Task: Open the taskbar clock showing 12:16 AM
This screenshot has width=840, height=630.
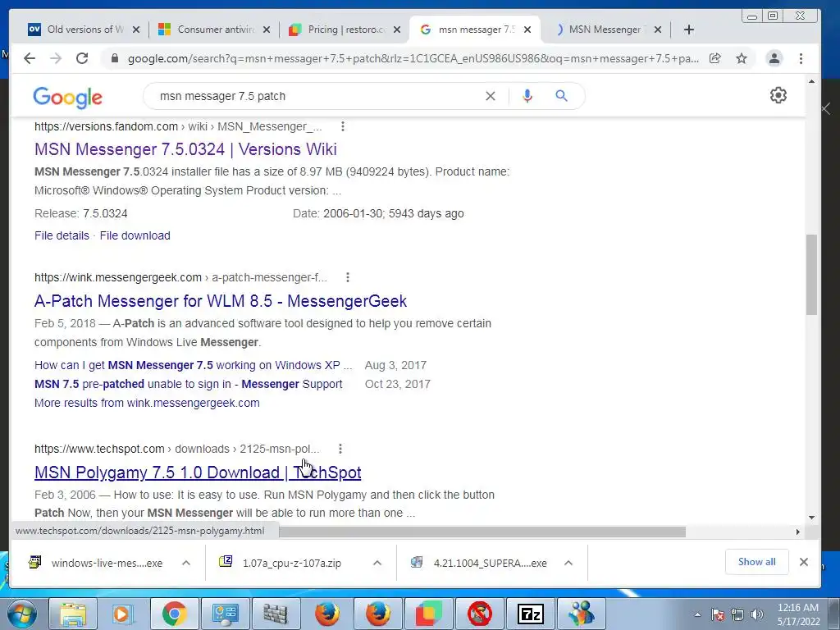Action: (798, 614)
